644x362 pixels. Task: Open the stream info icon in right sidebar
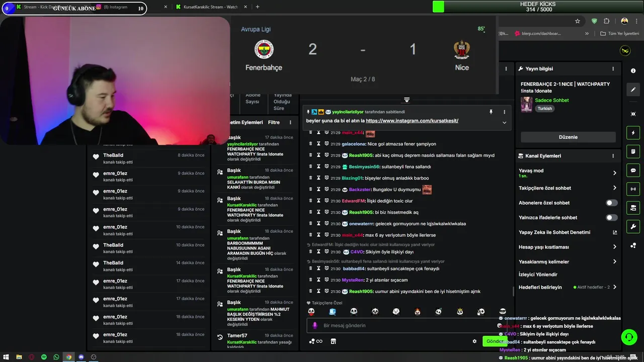click(x=633, y=71)
